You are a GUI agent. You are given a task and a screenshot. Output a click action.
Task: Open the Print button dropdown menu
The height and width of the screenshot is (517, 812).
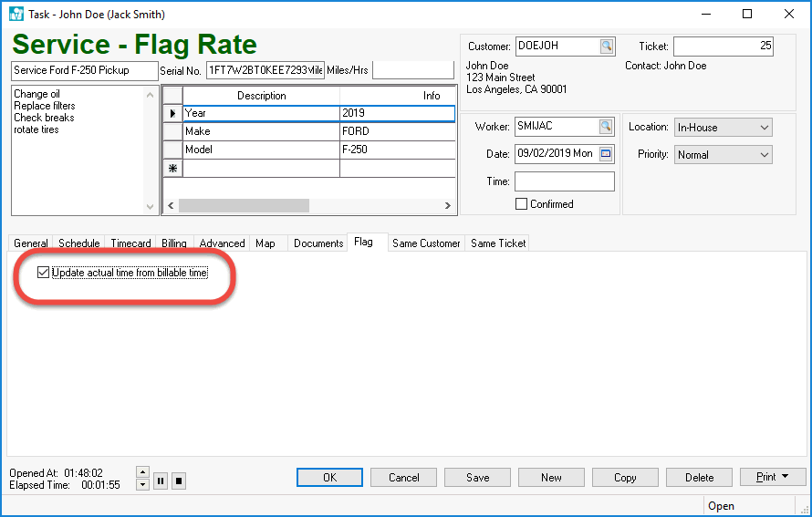(785, 477)
